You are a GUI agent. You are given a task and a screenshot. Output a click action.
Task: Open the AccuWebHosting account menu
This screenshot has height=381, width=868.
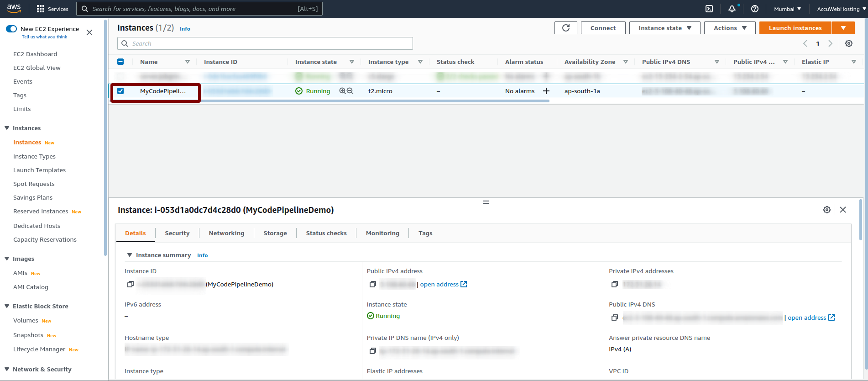click(x=842, y=9)
